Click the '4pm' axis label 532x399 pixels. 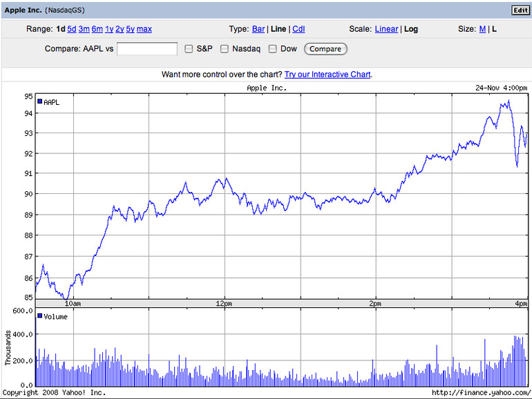[521, 304]
